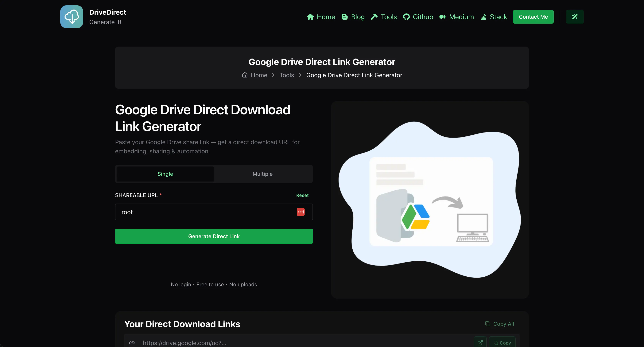Screen dimensions: 644x347
Task: Click the Reset link
Action: [x=302, y=195]
